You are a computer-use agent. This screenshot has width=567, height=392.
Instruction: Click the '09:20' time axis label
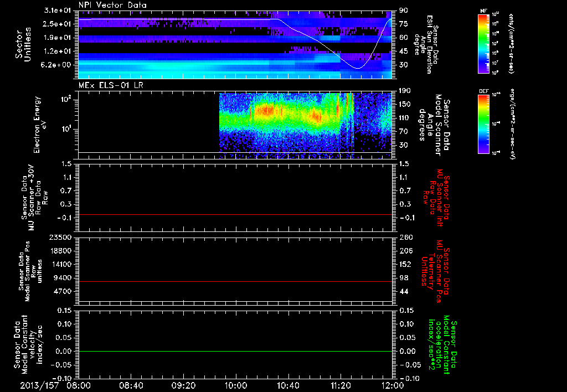pos(183,385)
